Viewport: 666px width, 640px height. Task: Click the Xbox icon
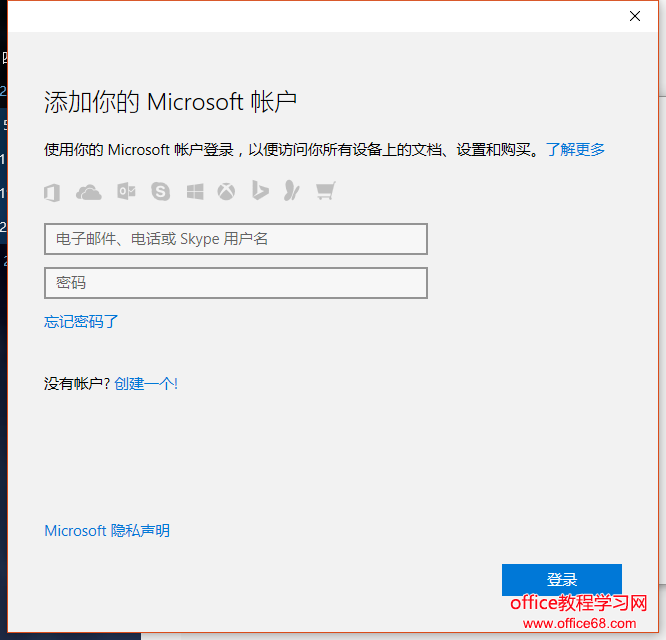click(x=226, y=192)
